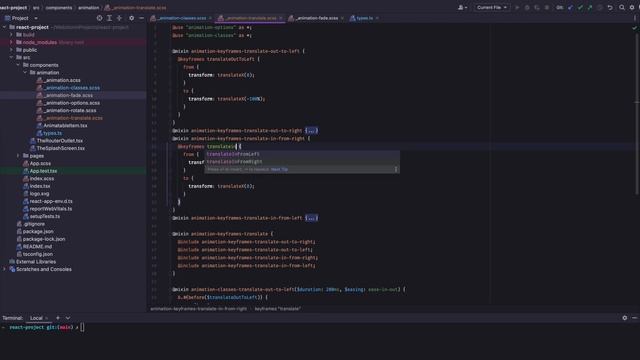Hide the Terminal panel with minus icon
640x360 pixels.
(x=634, y=318)
